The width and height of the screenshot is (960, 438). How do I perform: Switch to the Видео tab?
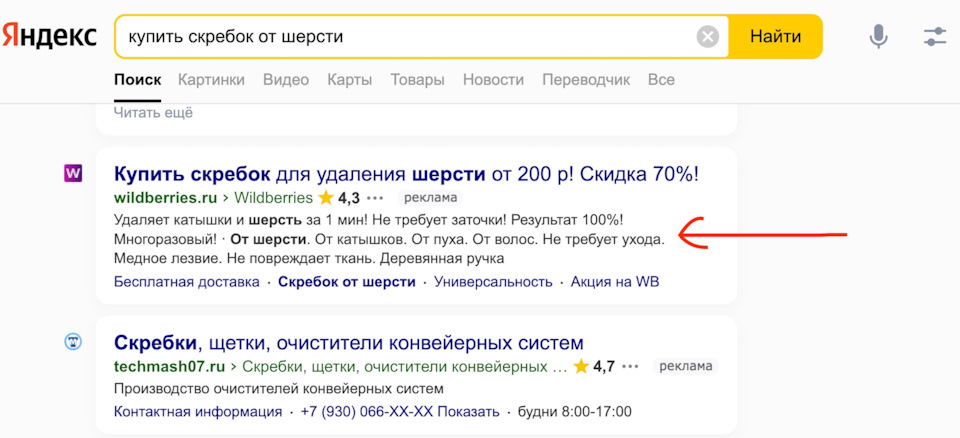286,80
